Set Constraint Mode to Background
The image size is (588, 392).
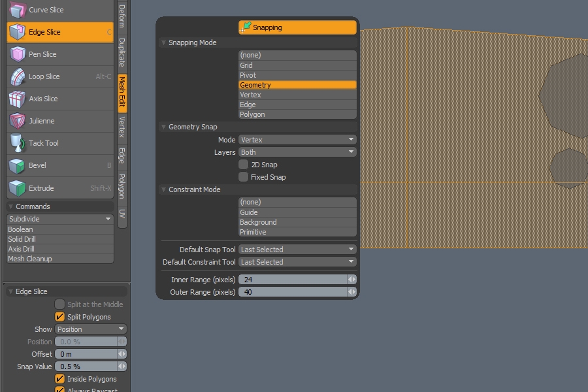[297, 222]
